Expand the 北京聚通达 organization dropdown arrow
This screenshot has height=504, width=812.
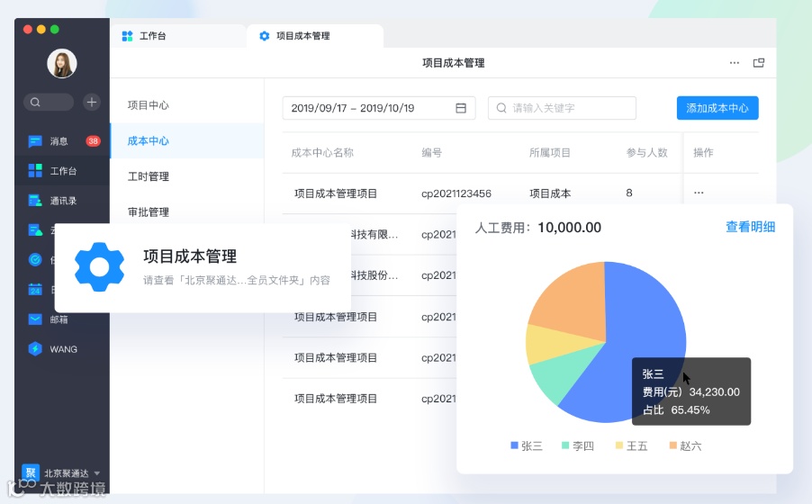[97, 473]
